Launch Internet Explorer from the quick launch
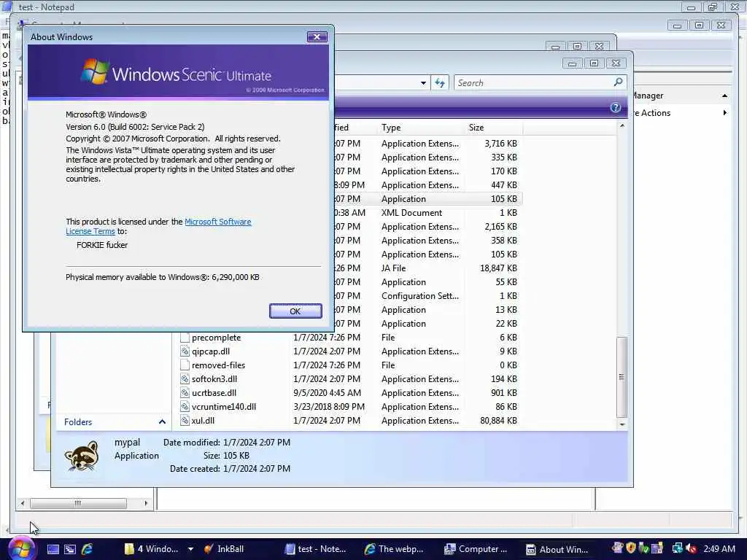Image resolution: width=747 pixels, height=560 pixels. coord(88,549)
